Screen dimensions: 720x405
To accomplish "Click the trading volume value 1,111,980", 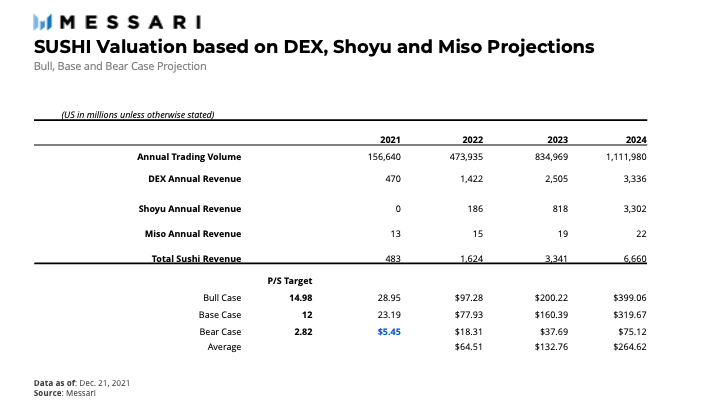I will coord(626,157).
